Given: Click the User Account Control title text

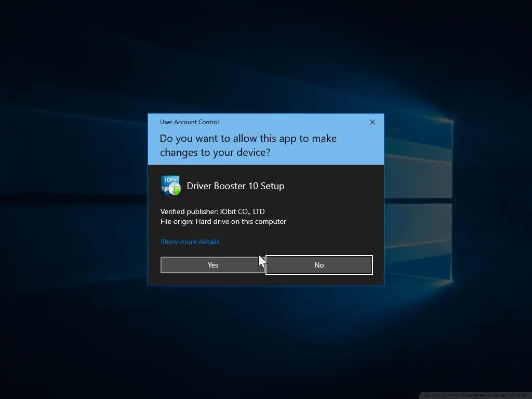Looking at the screenshot, I should [189, 122].
